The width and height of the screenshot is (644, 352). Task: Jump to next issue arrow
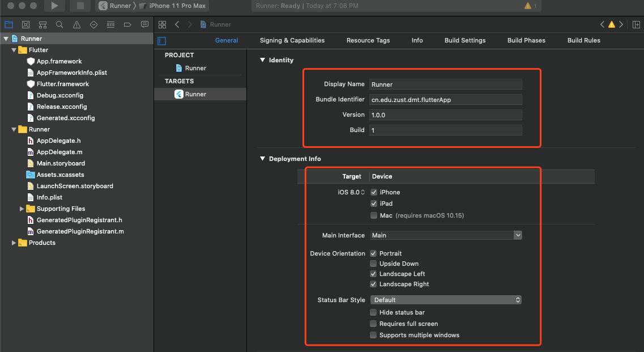[621, 25]
